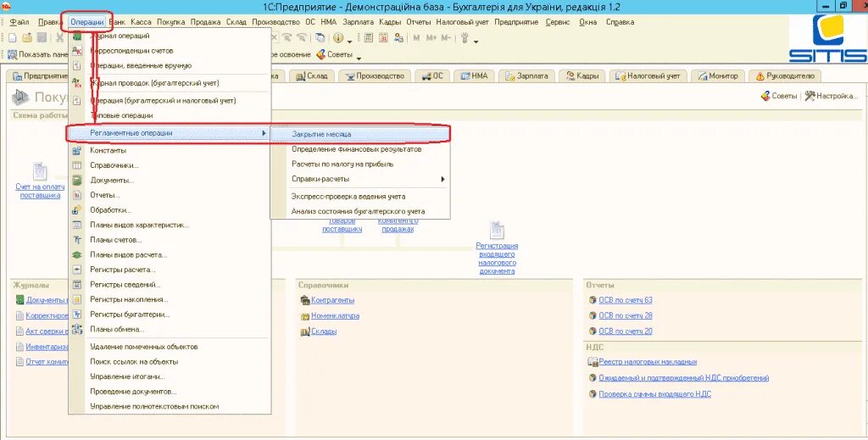
Task: Open the Склады link
Action: click(x=324, y=331)
